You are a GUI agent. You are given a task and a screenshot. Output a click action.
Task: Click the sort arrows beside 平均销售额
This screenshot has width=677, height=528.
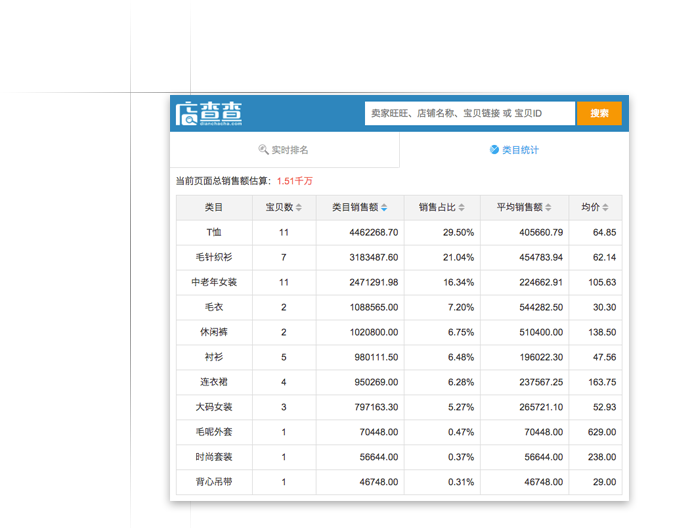tap(549, 208)
